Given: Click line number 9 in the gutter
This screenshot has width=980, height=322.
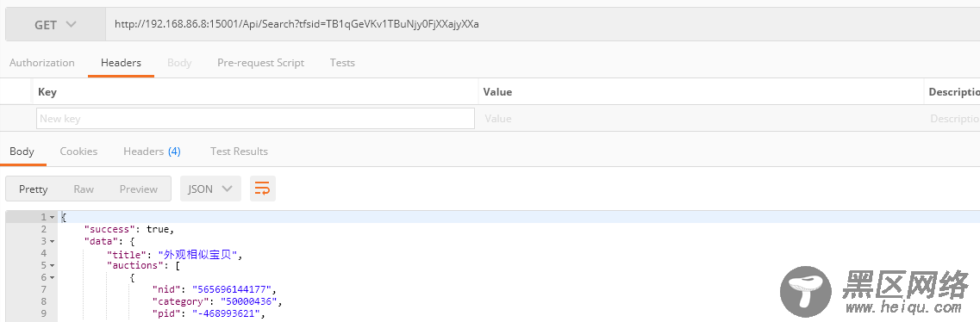Looking at the screenshot, I should [44, 313].
